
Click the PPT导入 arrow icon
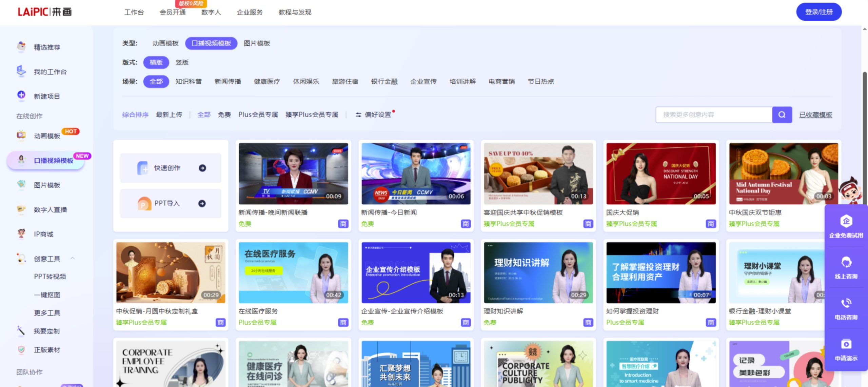click(x=202, y=203)
